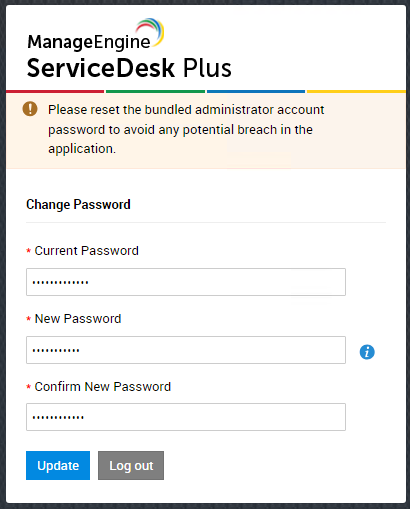
Task: Focus the Current Password field
Action: 186,282
